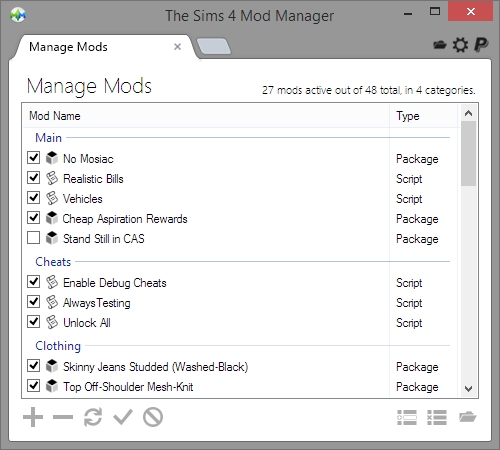Toggle the Unlock All mod checkbox
Image resolution: width=500 pixels, height=450 pixels.
pyautogui.click(x=33, y=322)
